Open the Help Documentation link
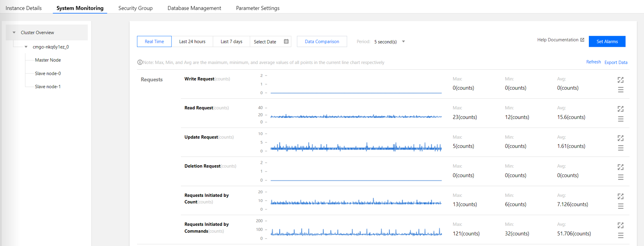 pos(558,40)
